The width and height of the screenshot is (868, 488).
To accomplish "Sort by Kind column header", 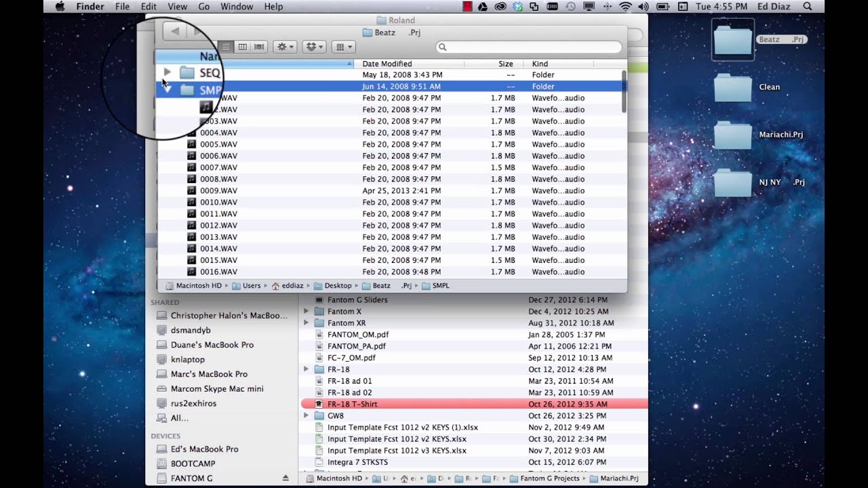I will click(x=559, y=64).
